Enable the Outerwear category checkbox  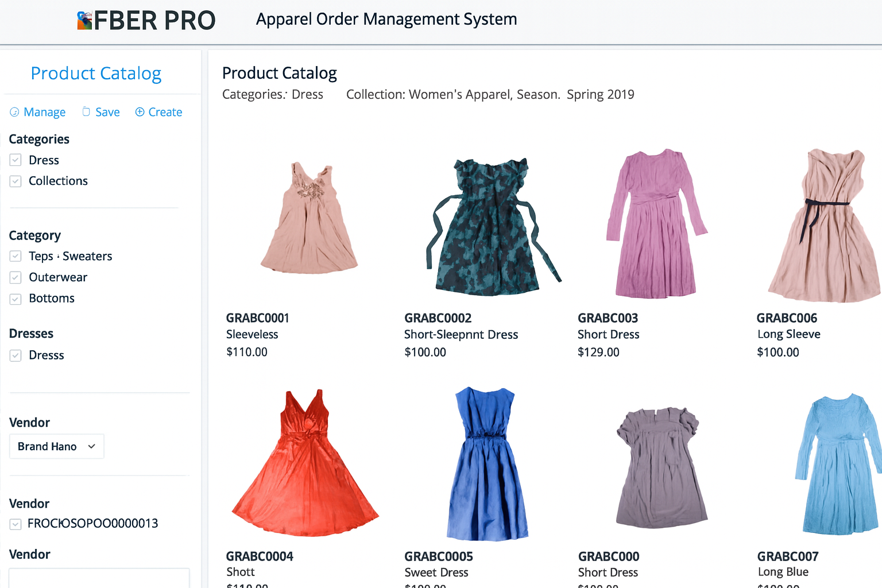(x=16, y=277)
